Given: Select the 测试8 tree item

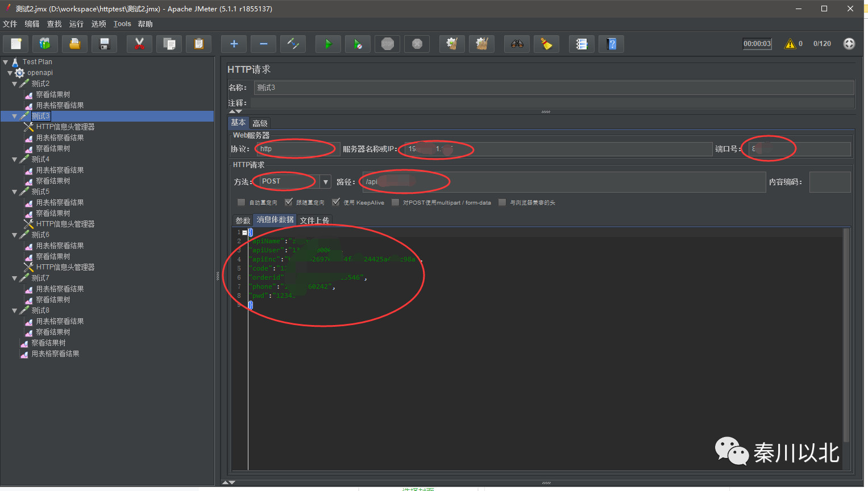Looking at the screenshot, I should (x=40, y=310).
